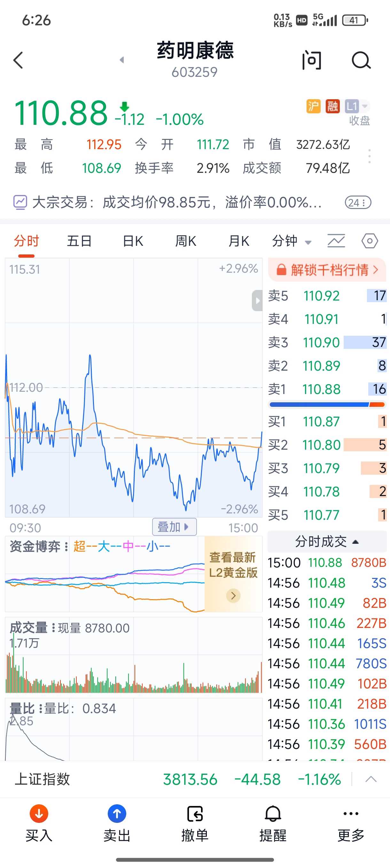Tap the 沪 market badge
This screenshot has width=390, height=868.
313,107
